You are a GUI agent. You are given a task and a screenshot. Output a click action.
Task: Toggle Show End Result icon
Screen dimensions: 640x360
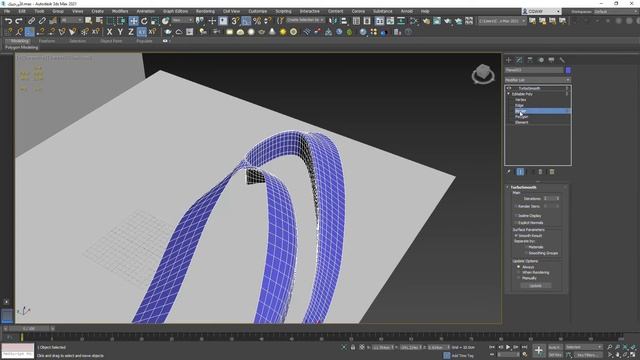(520, 172)
